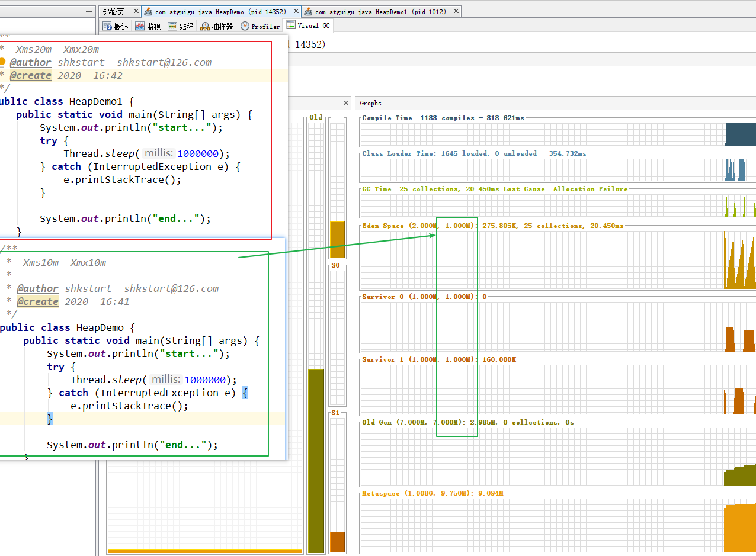
Task: Click inside the Eden Space graph
Action: point(557,259)
